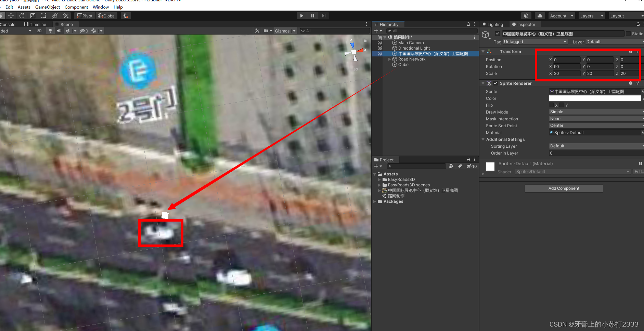Open the Layer dropdown Default

coord(615,42)
